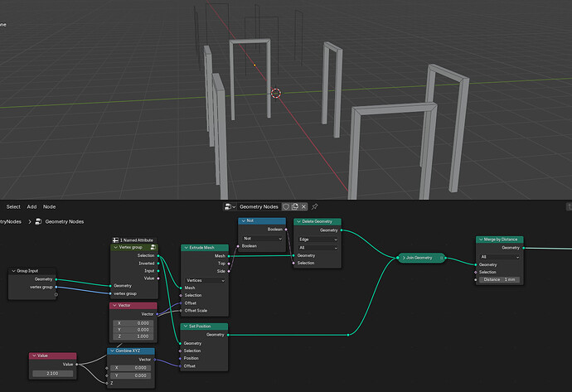Image resolution: width=572 pixels, height=392 pixels.
Task: Collapse the Extrude Mesh node
Action: coord(186,248)
